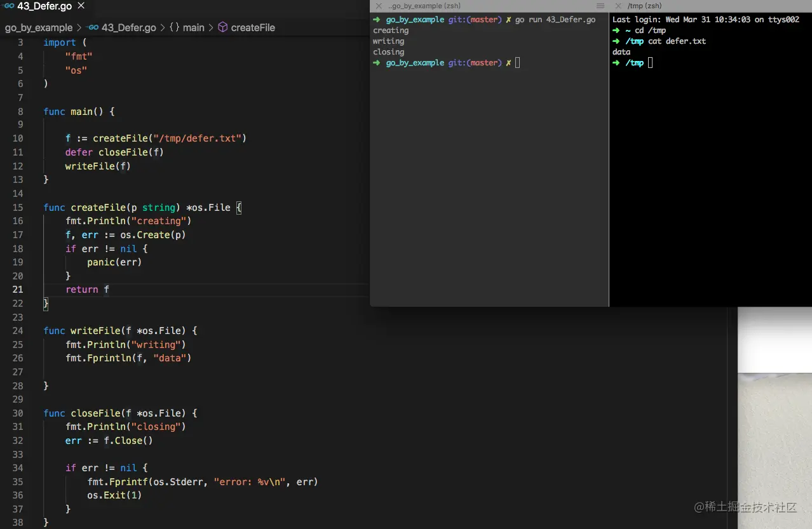Open 43_Defer.go breadcrumb file entry
The height and width of the screenshot is (529, 812).
[130, 27]
